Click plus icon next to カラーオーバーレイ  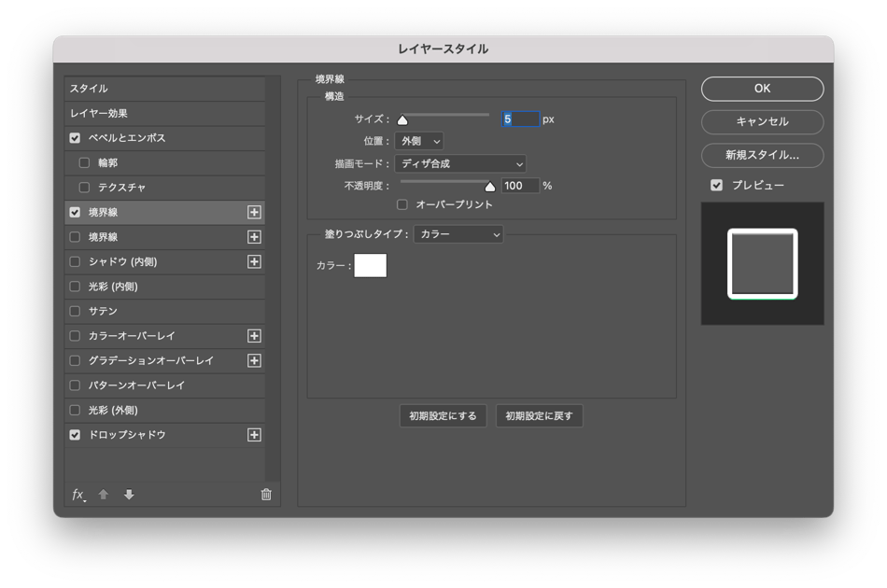click(254, 336)
